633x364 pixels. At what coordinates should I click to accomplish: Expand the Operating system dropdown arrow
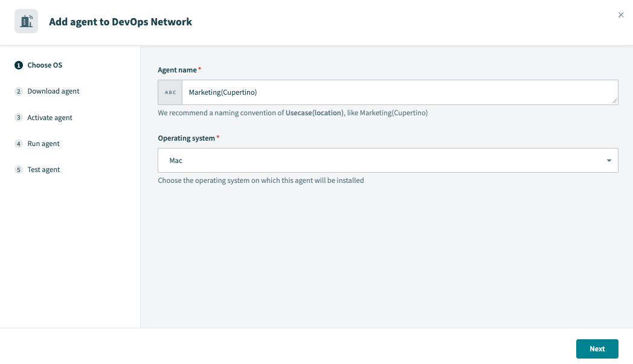coord(609,161)
